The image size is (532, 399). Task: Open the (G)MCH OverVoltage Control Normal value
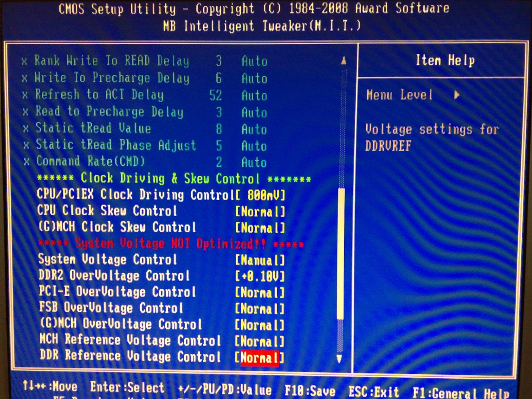(x=260, y=325)
